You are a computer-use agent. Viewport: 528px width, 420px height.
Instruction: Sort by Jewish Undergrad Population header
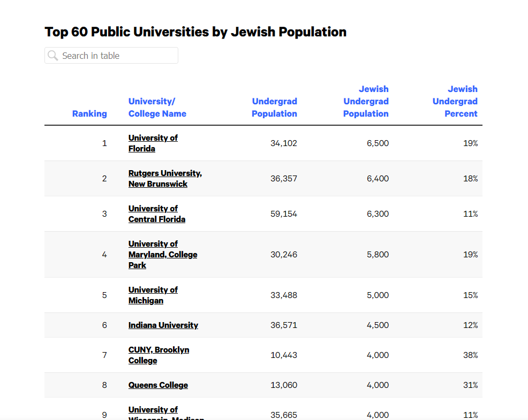(366, 101)
